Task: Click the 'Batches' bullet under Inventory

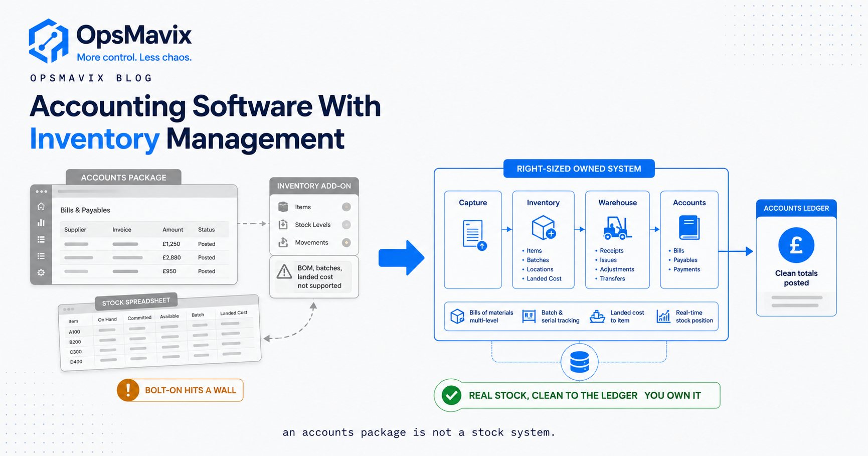Action: (x=538, y=260)
